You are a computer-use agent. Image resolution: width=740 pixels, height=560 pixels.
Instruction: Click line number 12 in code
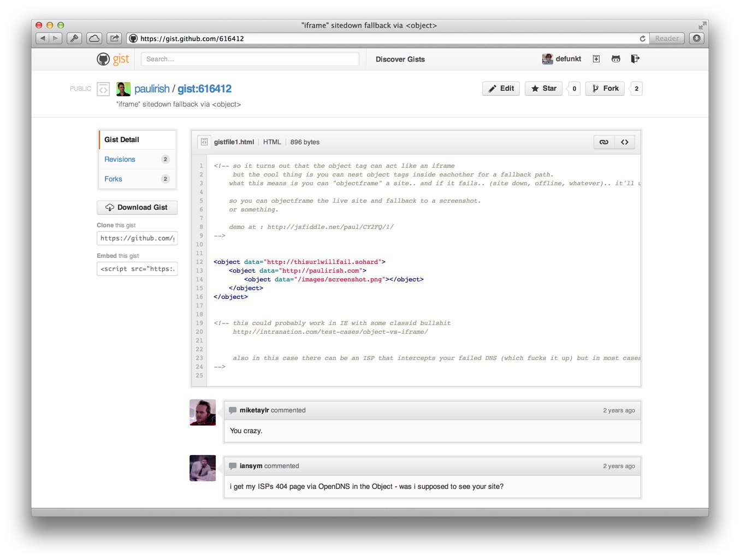tap(199, 262)
